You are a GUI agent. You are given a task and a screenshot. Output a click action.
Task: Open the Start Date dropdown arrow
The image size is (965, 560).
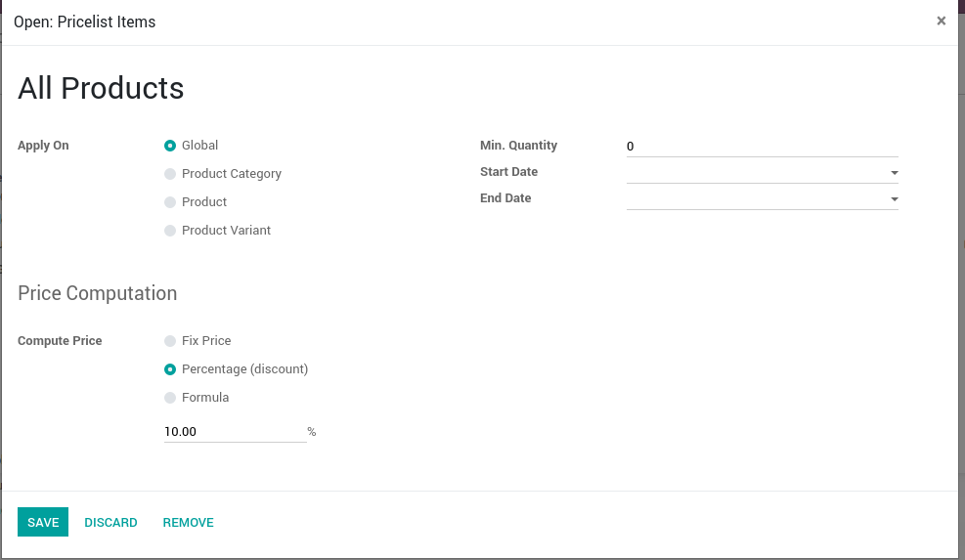894,173
